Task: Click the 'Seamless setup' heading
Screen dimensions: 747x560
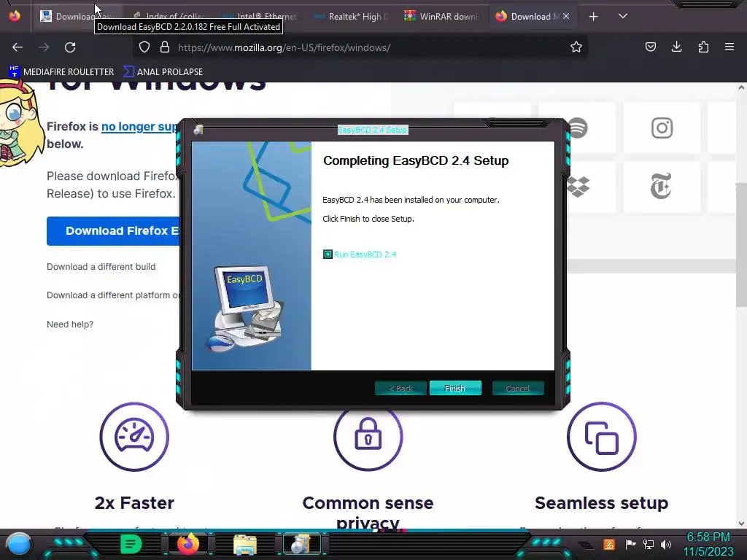Action: pyautogui.click(x=602, y=503)
